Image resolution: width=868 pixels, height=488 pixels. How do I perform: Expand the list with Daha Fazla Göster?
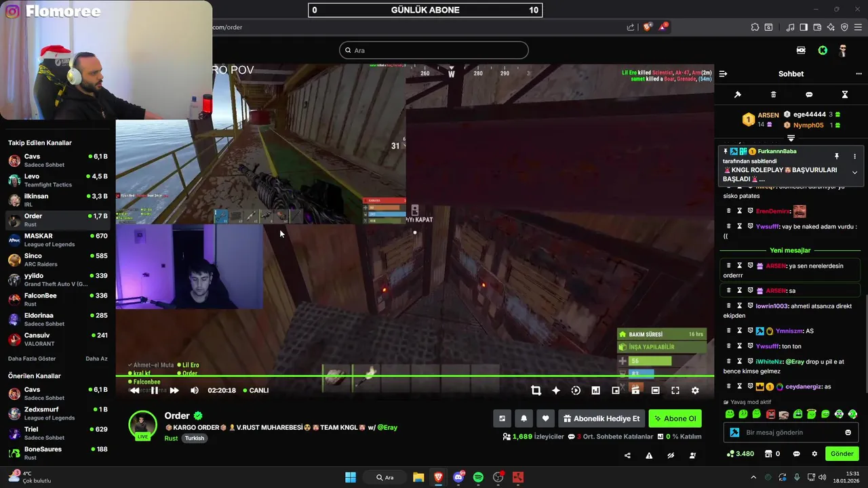pyautogui.click(x=32, y=359)
